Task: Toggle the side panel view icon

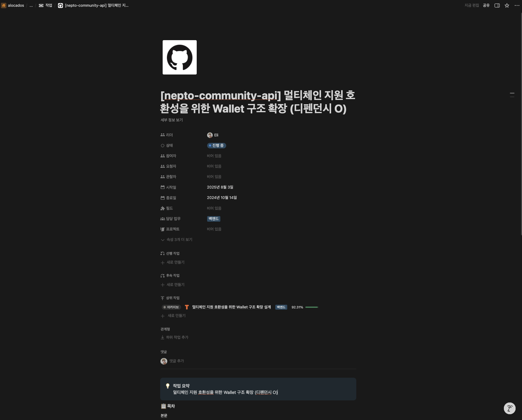Action: (x=497, y=6)
